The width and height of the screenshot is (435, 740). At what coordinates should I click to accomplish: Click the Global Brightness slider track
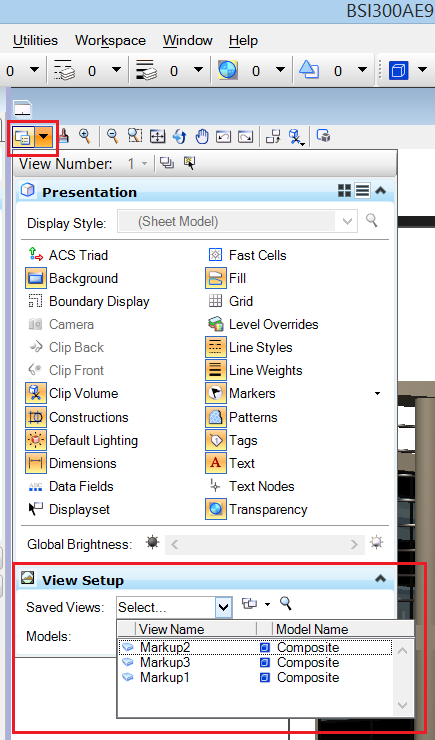coord(264,545)
